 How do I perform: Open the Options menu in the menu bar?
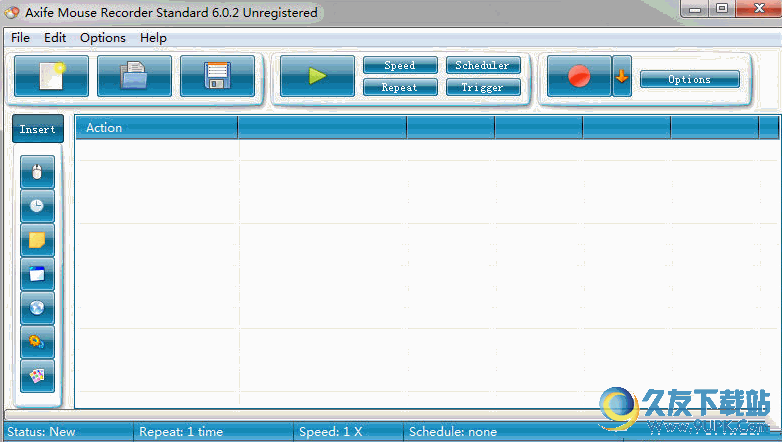pos(103,38)
